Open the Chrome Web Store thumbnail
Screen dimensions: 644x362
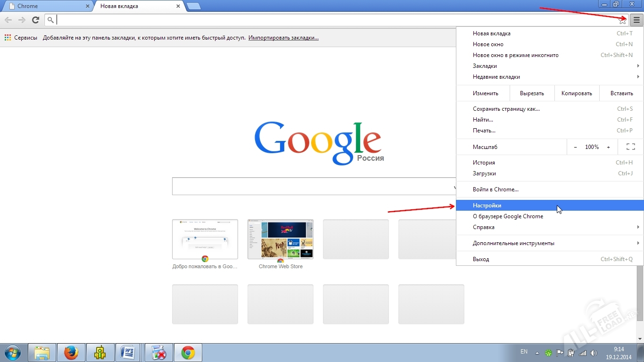(x=281, y=239)
